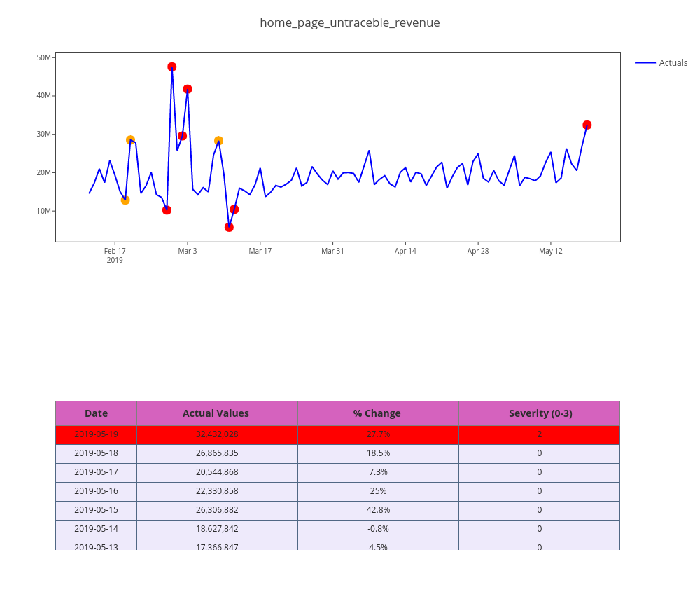Click the red anomaly marker near 42M
This screenshot has width=700, height=606.
click(188, 90)
